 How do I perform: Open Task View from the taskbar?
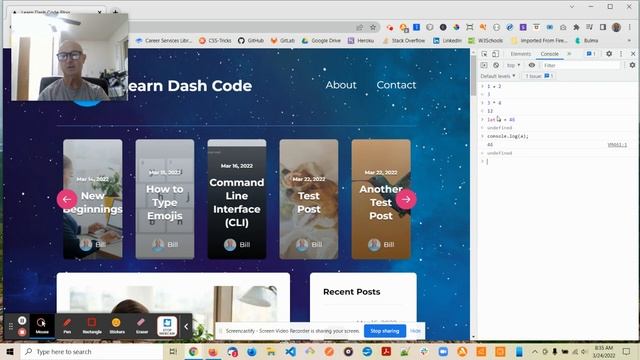(173, 351)
